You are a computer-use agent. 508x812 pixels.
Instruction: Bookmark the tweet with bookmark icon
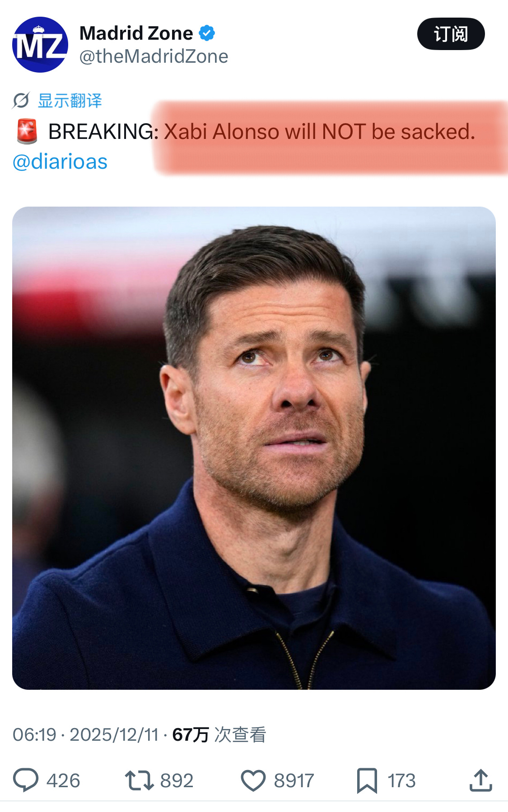point(367,780)
